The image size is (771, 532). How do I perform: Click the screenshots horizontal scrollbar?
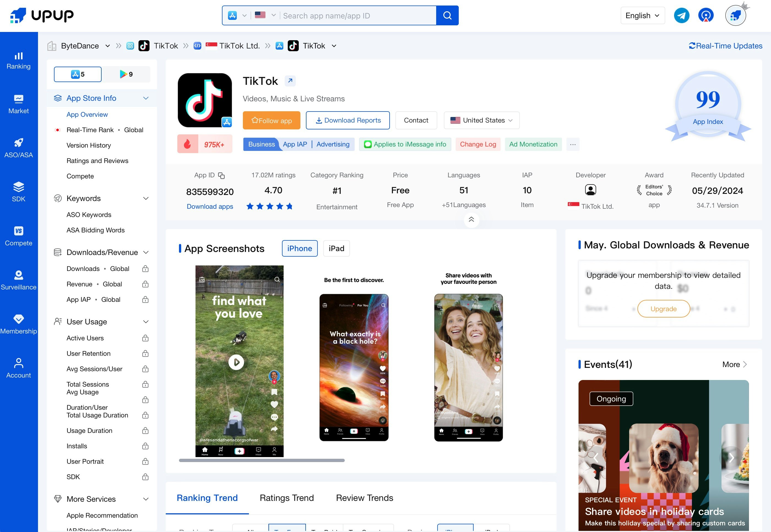pos(262,460)
